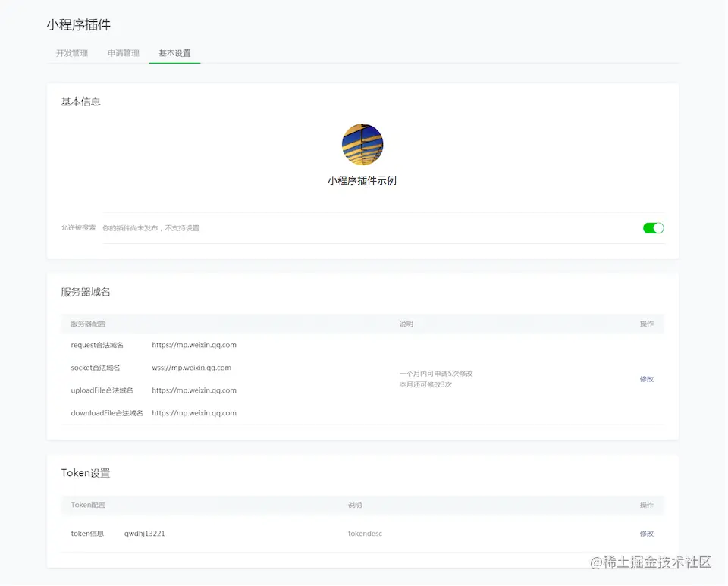Click the 服务器域名 section heading

[86, 292]
